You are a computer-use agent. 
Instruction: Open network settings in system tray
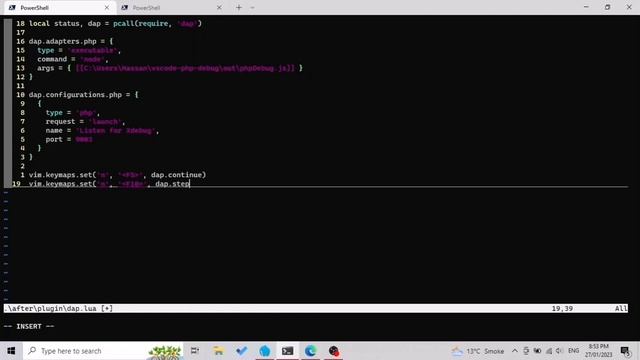tap(549, 351)
